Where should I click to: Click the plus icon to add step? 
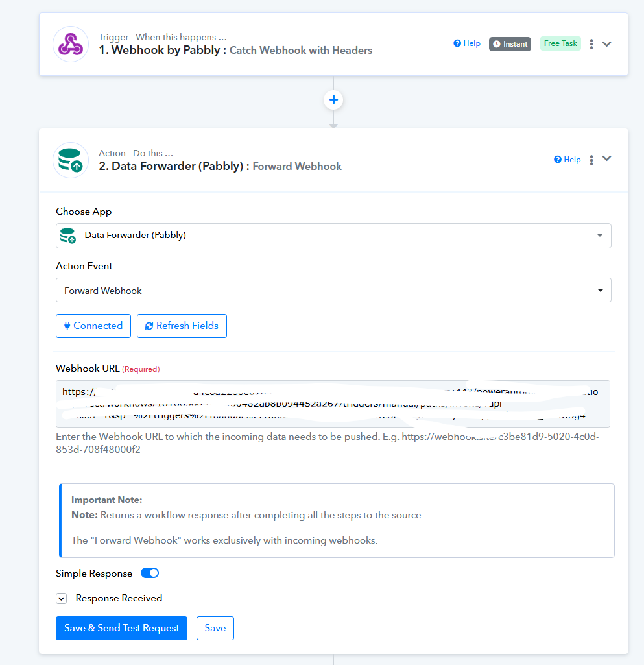click(333, 100)
